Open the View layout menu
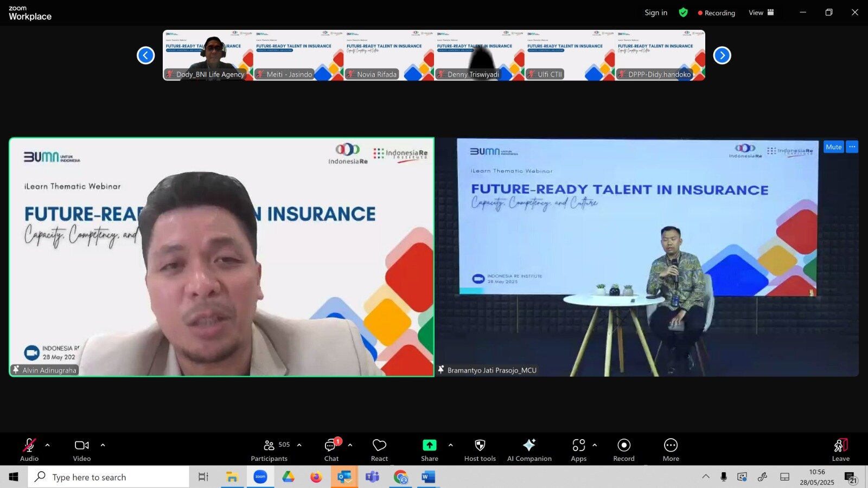The height and width of the screenshot is (488, 868). [x=761, y=12]
